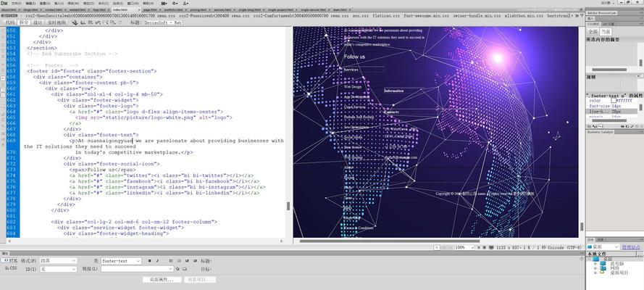Open the Link dropdown field in Properties
The width and height of the screenshot is (644, 290).
137,269
